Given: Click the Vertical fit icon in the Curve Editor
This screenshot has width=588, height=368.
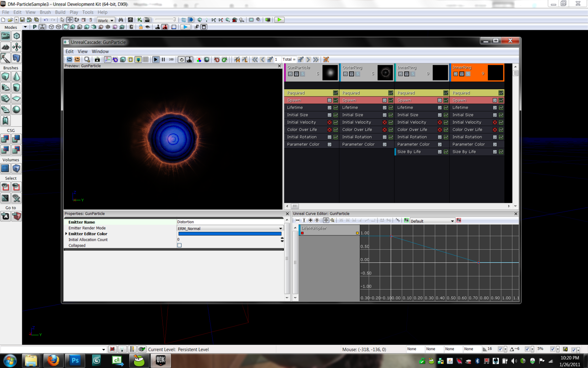Looking at the screenshot, I should point(304,220).
